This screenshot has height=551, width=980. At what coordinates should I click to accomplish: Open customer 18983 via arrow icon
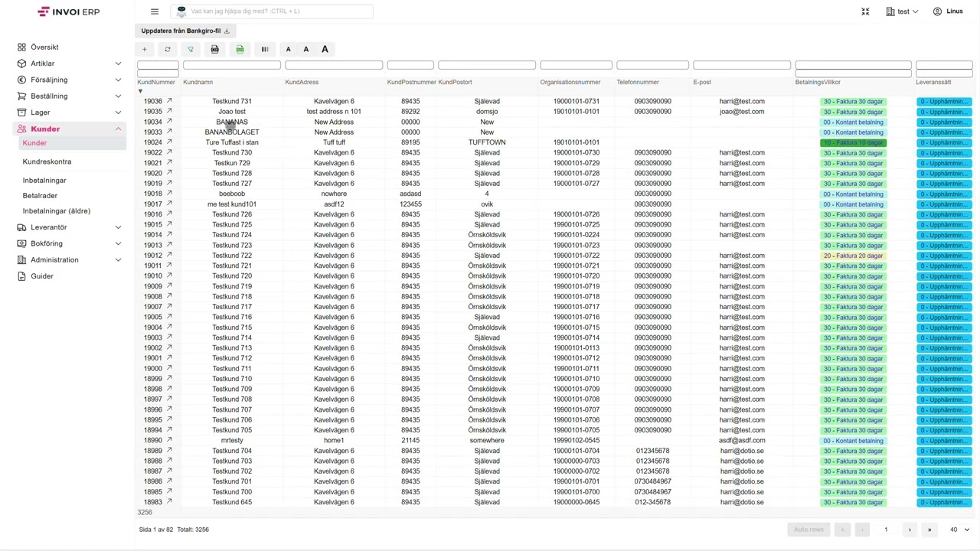click(169, 502)
